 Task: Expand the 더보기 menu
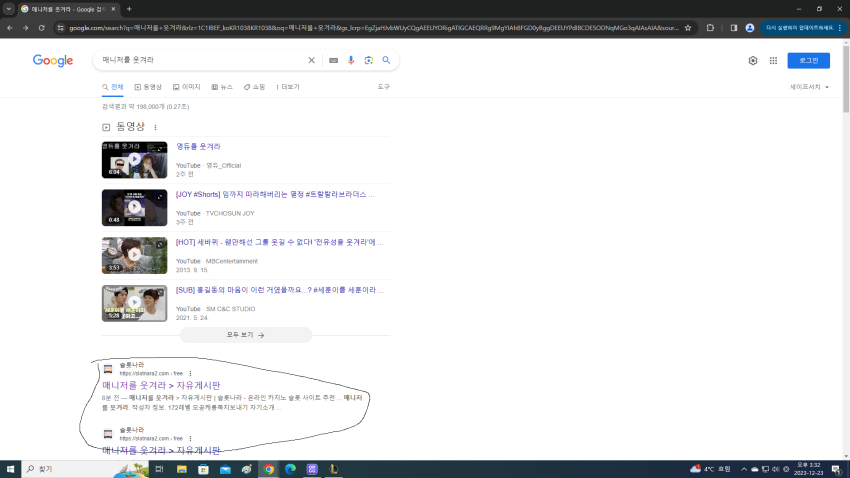287,87
